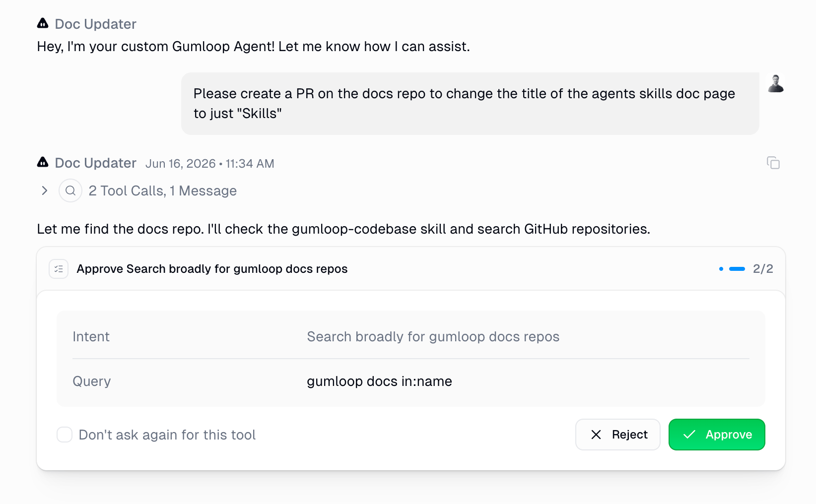Click the Query row label
816x504 pixels.
click(x=92, y=381)
